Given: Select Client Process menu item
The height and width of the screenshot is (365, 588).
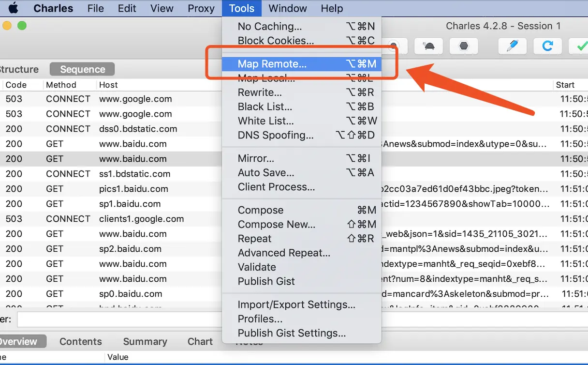Looking at the screenshot, I should [x=302, y=187].
